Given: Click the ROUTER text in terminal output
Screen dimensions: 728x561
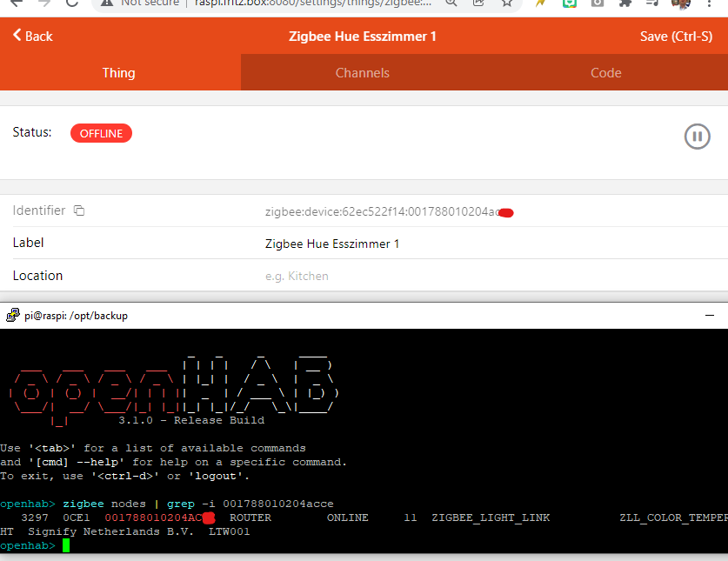Looking at the screenshot, I should tap(250, 518).
